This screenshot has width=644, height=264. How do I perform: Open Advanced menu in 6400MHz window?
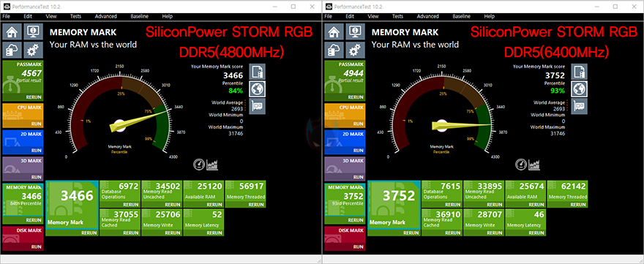pos(427,16)
